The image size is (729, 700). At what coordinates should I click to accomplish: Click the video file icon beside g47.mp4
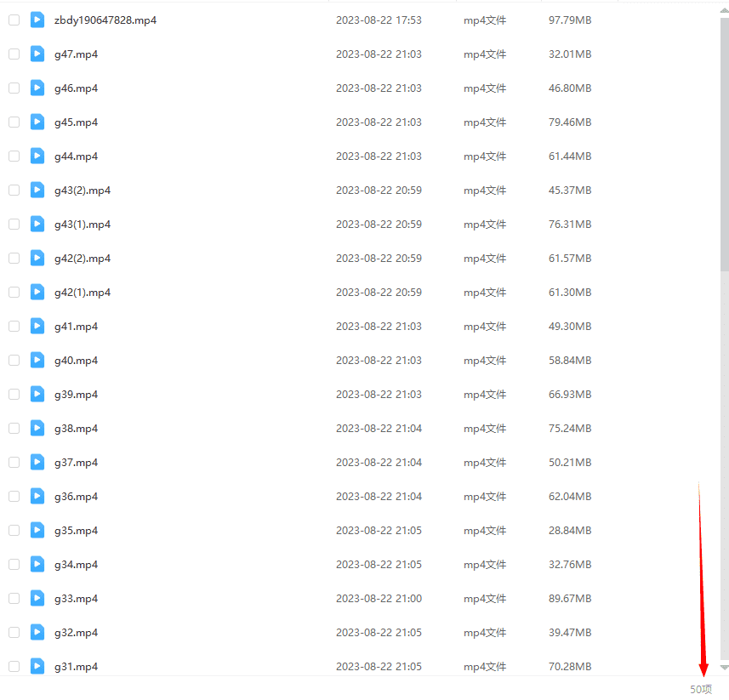pyautogui.click(x=37, y=54)
